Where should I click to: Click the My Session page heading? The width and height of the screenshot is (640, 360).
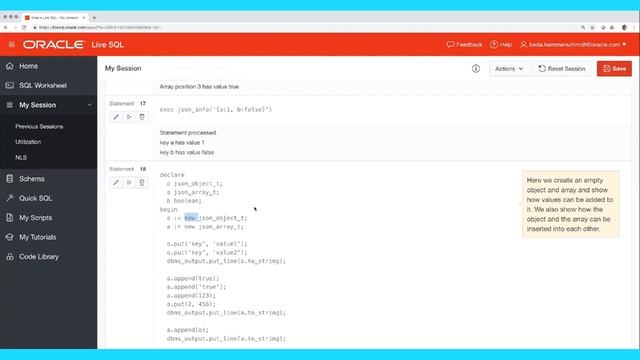(x=123, y=68)
